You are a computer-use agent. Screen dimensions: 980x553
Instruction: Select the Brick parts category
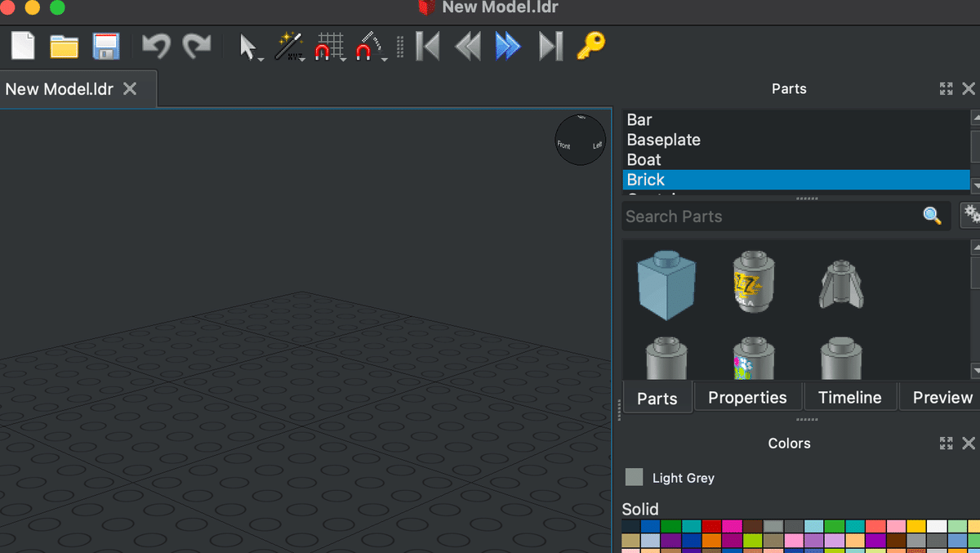click(796, 180)
